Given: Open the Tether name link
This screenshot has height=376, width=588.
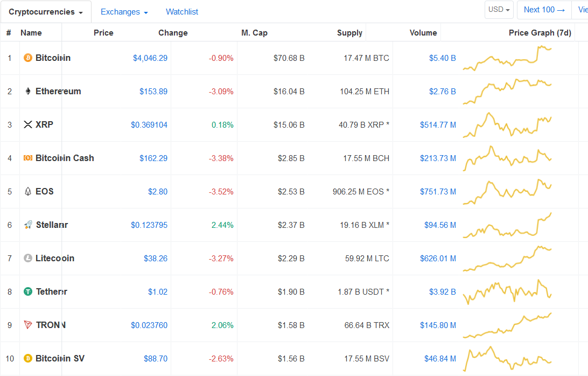Looking at the screenshot, I should click(51, 291).
